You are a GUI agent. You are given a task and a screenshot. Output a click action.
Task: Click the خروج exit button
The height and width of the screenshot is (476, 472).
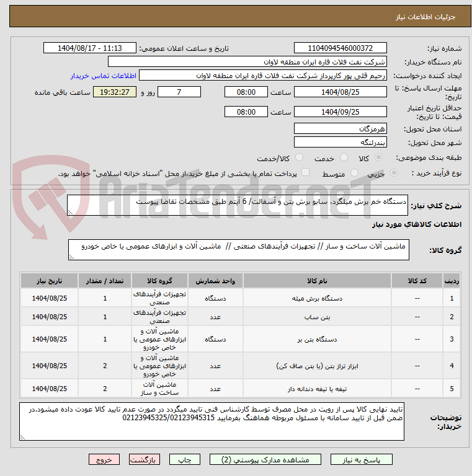[104, 460]
